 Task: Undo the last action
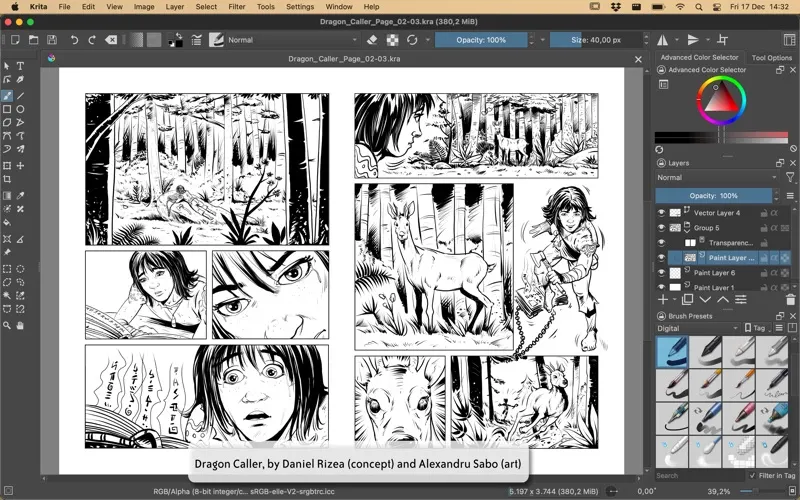pos(74,40)
